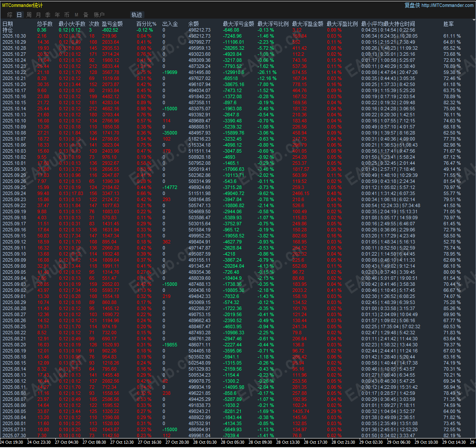
Task: Select the M tab
Action: tap(77, 15)
